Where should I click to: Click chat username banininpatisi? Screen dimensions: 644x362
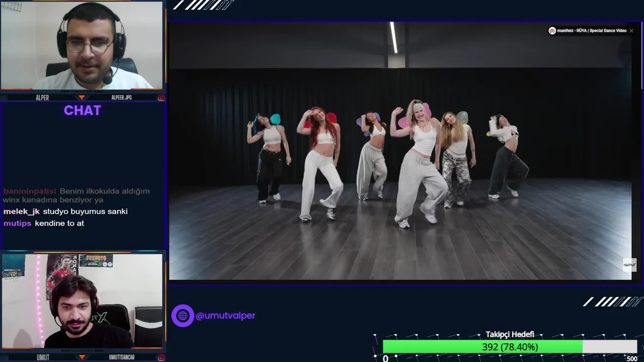[x=30, y=191]
